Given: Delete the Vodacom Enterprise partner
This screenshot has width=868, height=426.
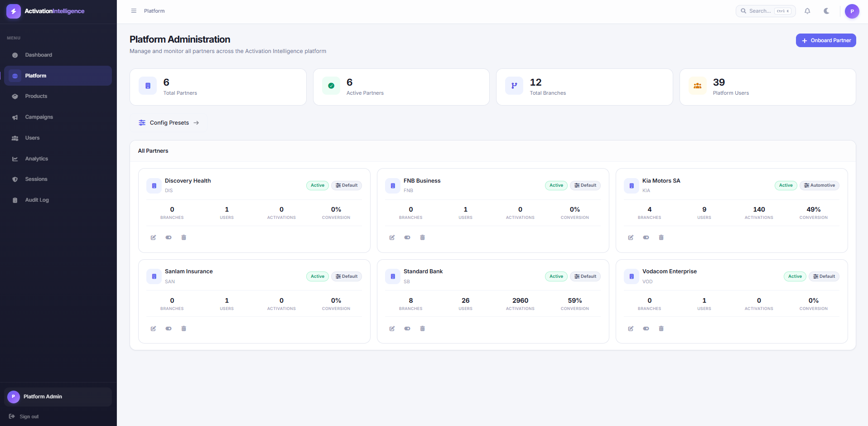Looking at the screenshot, I should pos(661,329).
